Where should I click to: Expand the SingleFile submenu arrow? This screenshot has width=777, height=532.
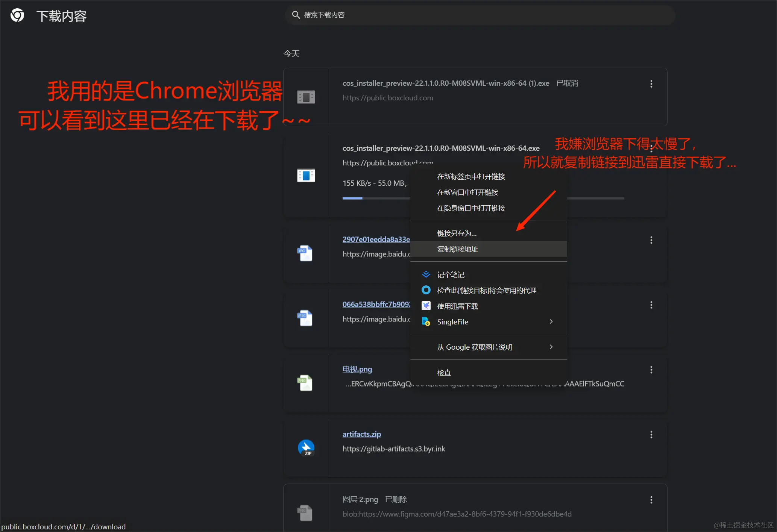coord(551,321)
